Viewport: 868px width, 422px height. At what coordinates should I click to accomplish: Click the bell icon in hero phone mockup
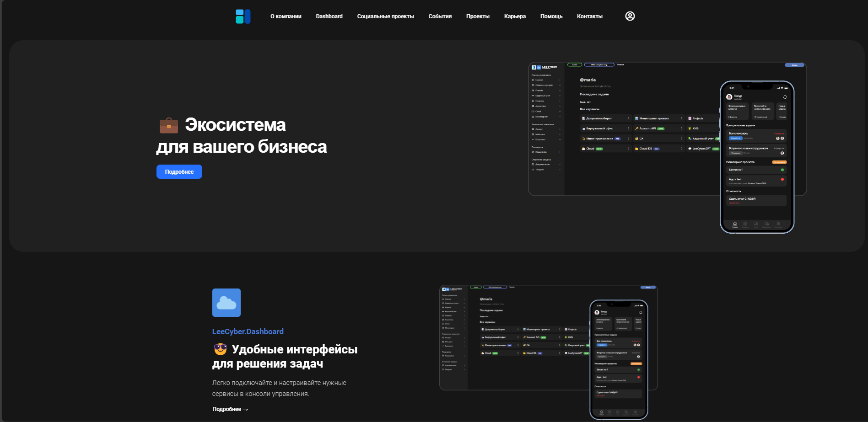coord(785,97)
